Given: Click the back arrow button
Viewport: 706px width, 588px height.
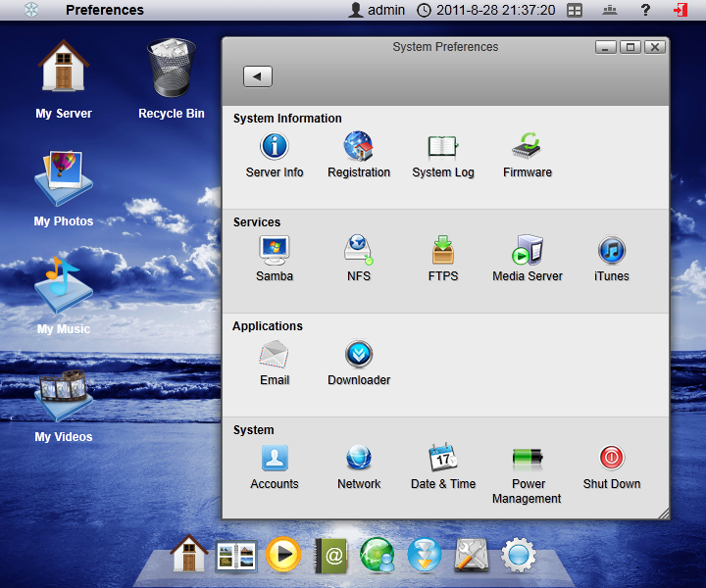Looking at the screenshot, I should pyautogui.click(x=258, y=76).
